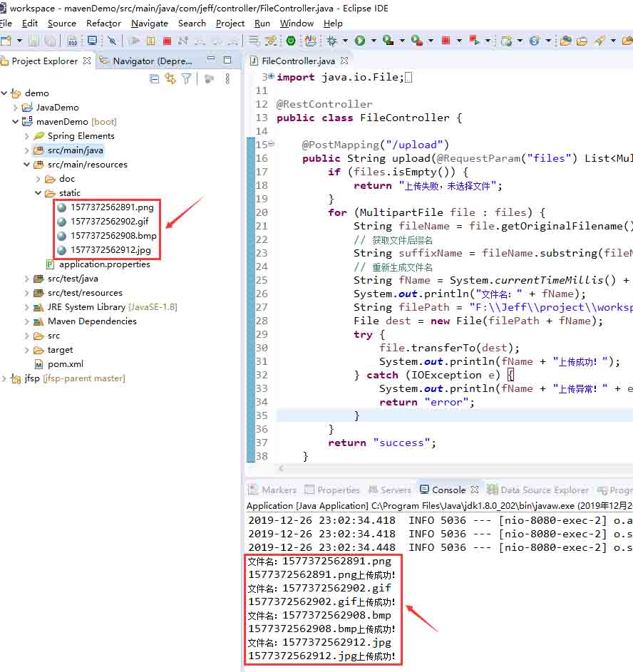Click the Debug bug icon in toolbar

coord(331,41)
